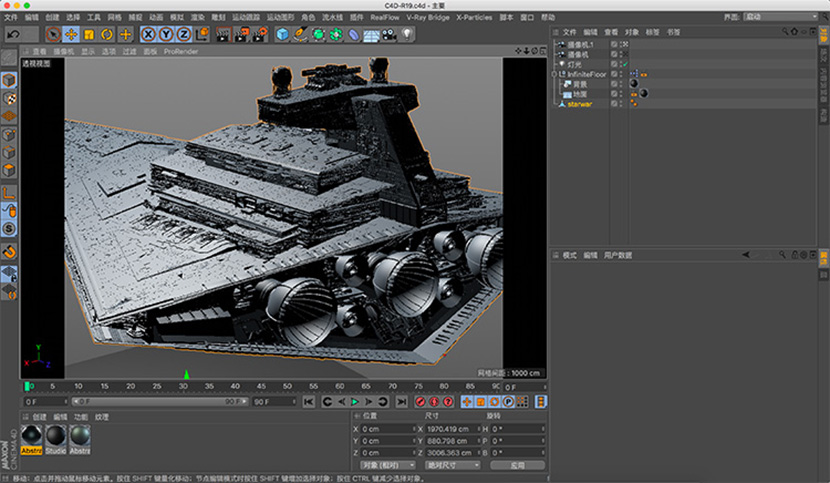Toggle the X axis lock
830x483 pixels.
148,34
